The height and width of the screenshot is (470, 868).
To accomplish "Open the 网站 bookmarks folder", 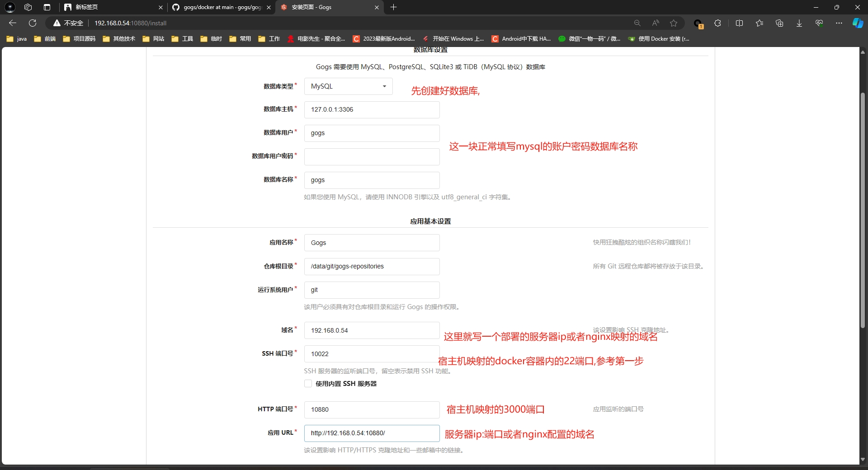I will tap(154, 39).
